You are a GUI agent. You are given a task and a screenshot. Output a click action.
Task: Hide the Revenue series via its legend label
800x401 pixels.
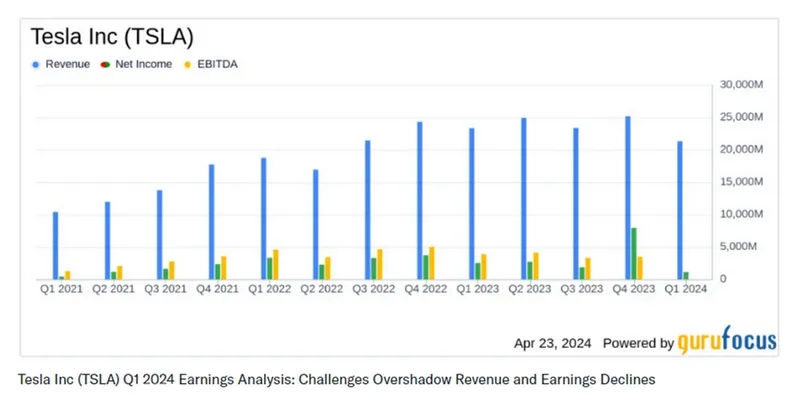(69, 64)
